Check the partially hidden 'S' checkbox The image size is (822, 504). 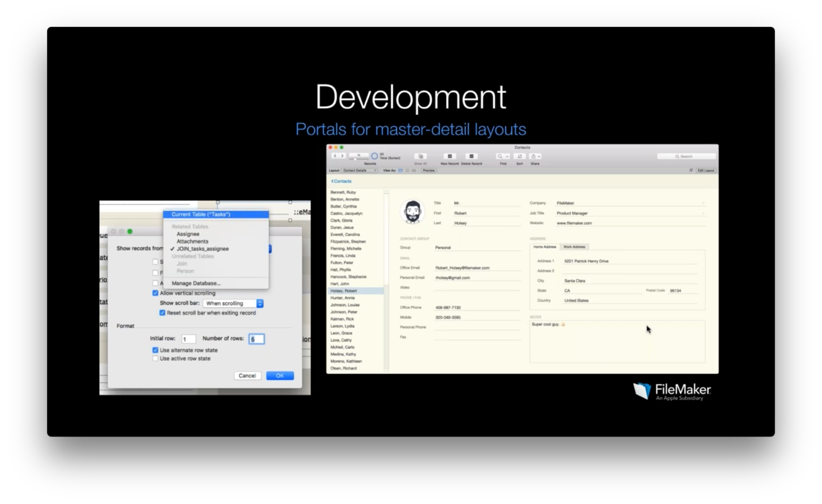(x=155, y=262)
